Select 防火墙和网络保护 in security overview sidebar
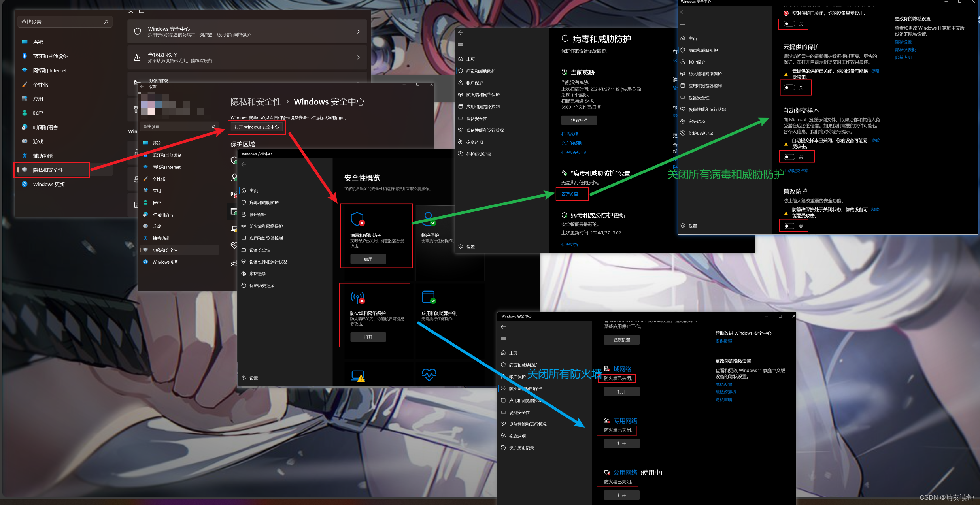Viewport: 980px width, 505px height. click(266, 226)
